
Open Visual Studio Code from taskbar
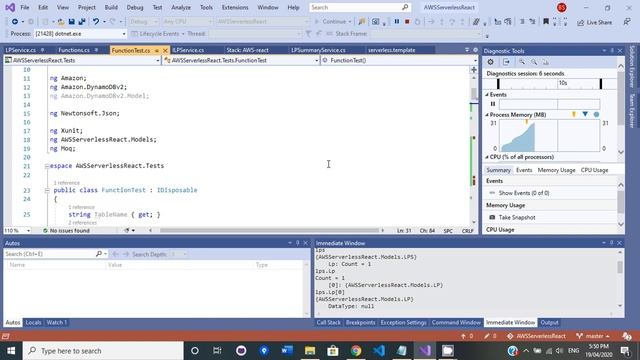pyautogui.click(x=379, y=351)
